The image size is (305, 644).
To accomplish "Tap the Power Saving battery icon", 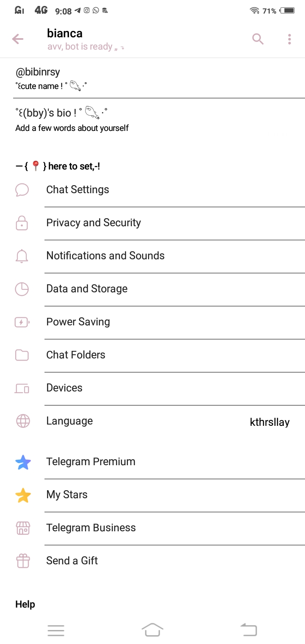I will (22, 322).
